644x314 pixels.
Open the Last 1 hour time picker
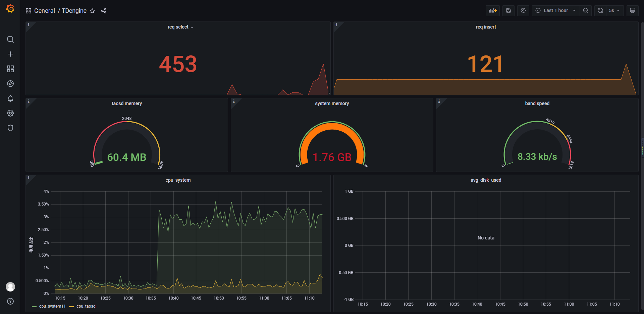[x=556, y=10]
